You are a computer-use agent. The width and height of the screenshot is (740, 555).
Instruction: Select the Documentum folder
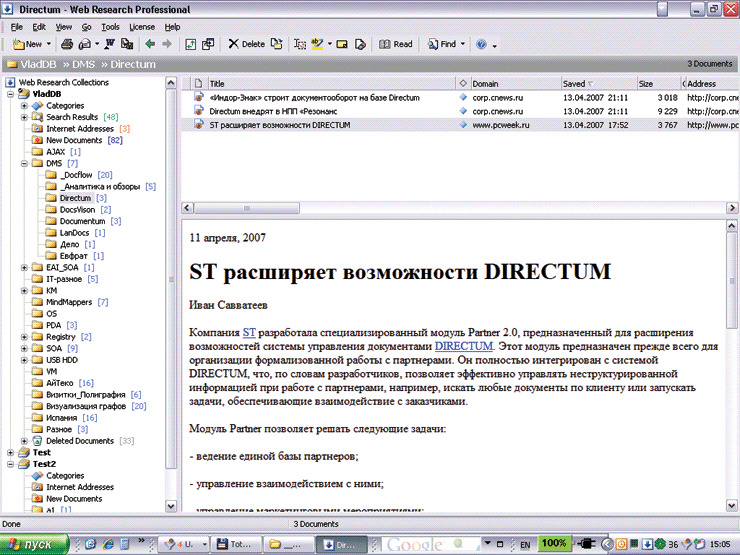pos(83,221)
